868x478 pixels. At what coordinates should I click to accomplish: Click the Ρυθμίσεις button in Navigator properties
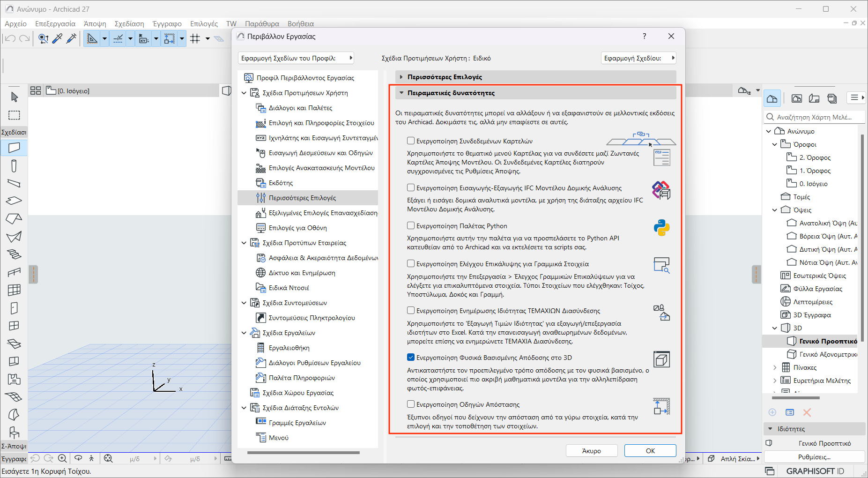click(814, 457)
